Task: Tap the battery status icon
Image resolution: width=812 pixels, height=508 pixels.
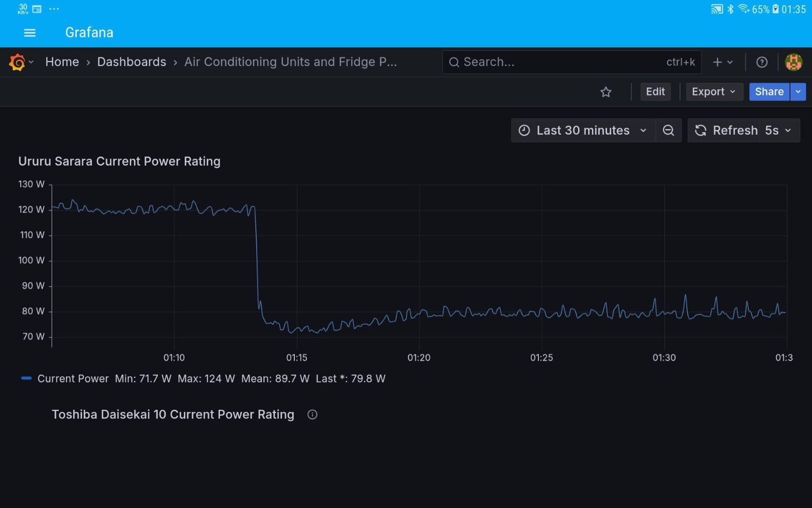Action: coord(775,9)
